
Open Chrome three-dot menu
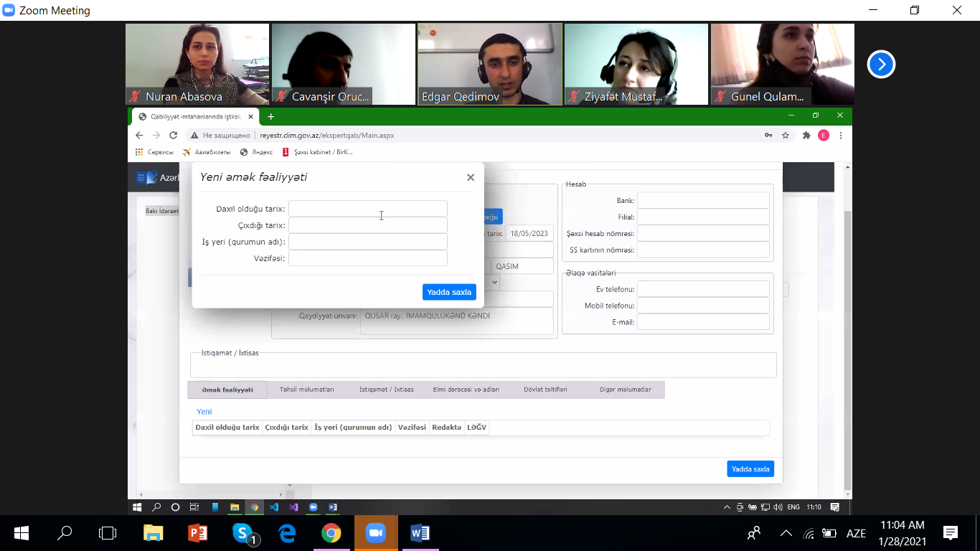point(841,135)
